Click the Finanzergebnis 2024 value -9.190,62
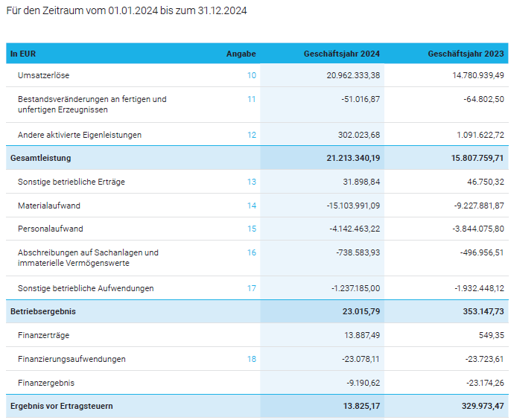 [x=364, y=383]
